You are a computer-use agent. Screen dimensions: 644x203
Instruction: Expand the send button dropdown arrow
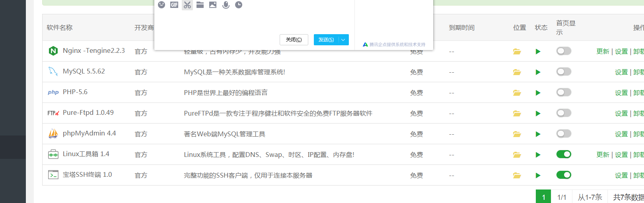point(343,40)
